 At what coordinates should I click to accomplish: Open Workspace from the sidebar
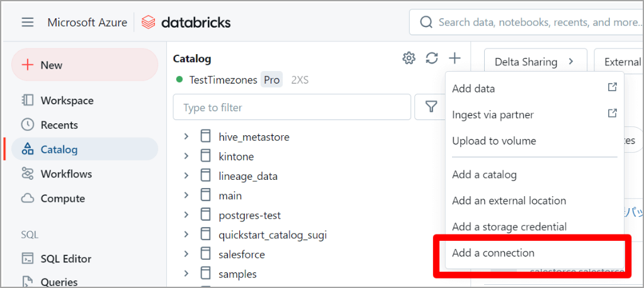(67, 101)
